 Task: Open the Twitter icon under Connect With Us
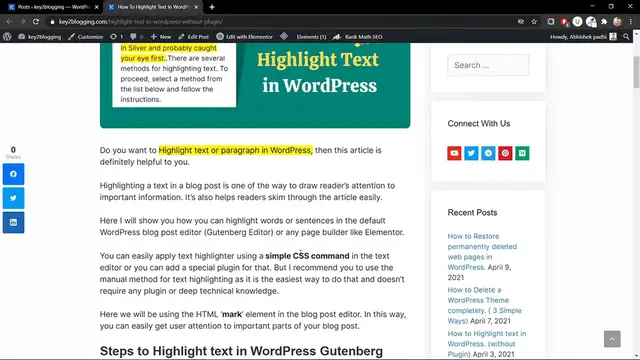tap(471, 153)
